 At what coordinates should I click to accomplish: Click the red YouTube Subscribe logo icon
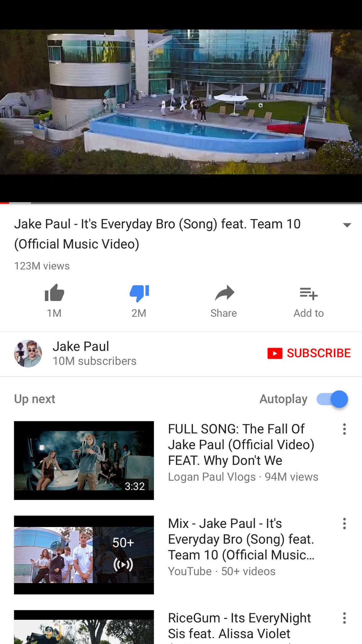[275, 353]
